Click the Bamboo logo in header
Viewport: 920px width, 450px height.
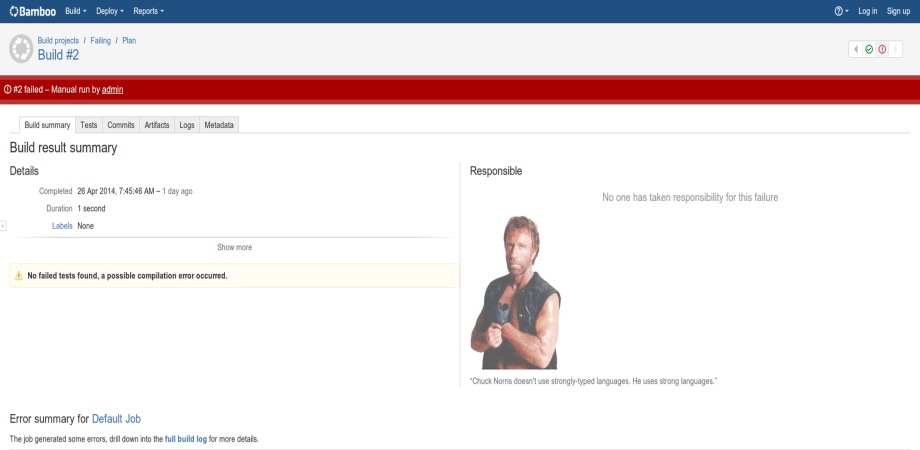(x=33, y=11)
